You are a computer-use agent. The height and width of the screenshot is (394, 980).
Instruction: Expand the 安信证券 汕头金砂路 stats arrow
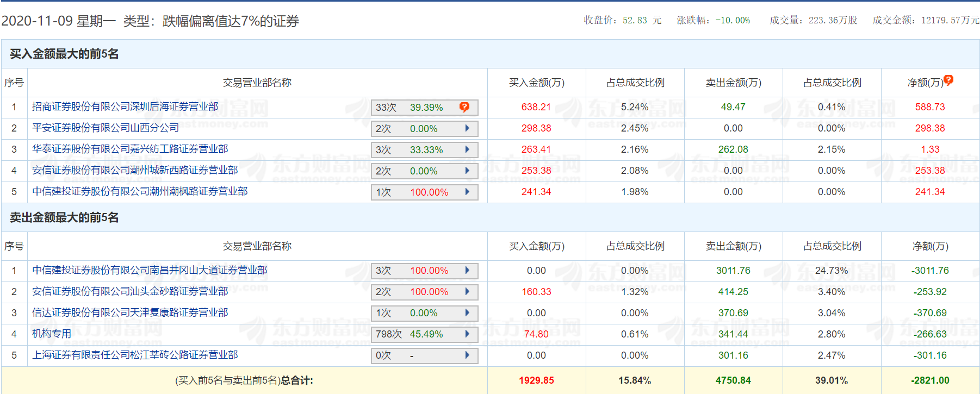(x=467, y=292)
